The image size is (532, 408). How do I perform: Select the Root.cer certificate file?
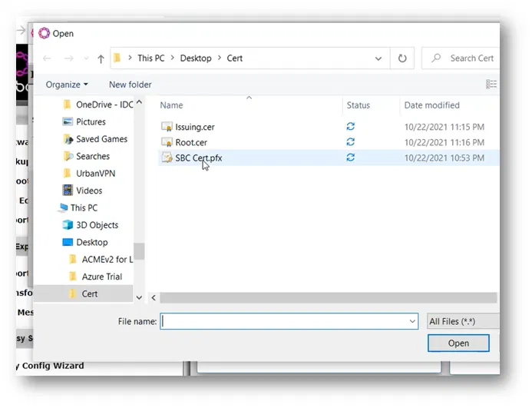point(190,142)
